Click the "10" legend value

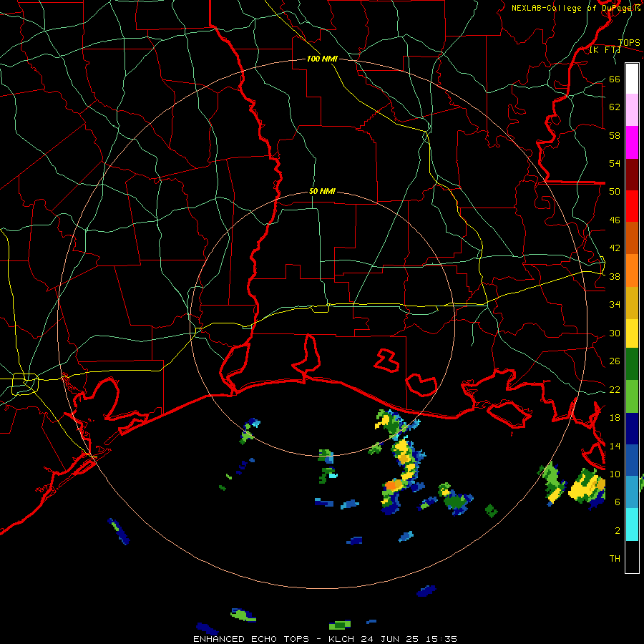click(x=615, y=474)
